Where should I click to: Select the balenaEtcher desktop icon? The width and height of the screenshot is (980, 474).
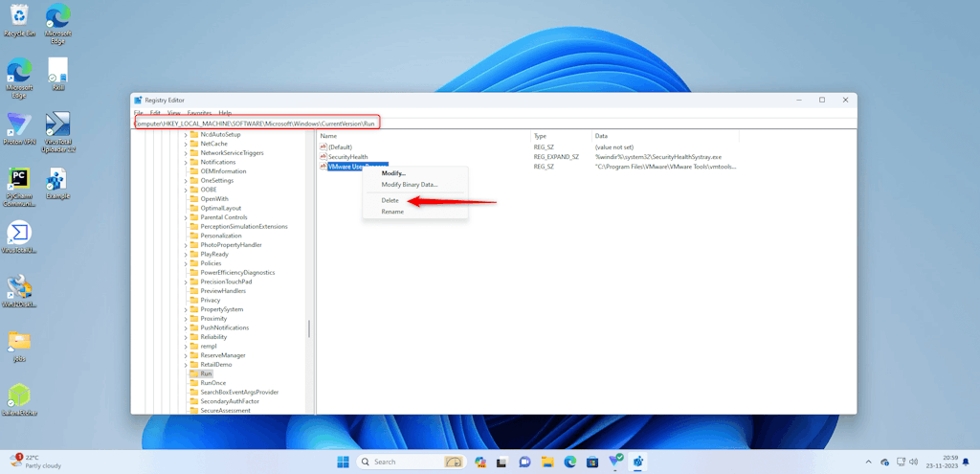(x=20, y=400)
